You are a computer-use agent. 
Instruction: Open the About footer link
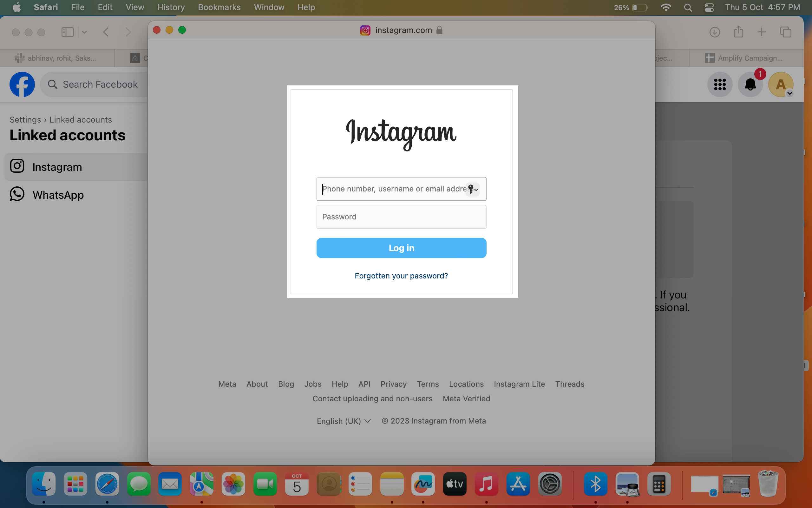coord(257,384)
